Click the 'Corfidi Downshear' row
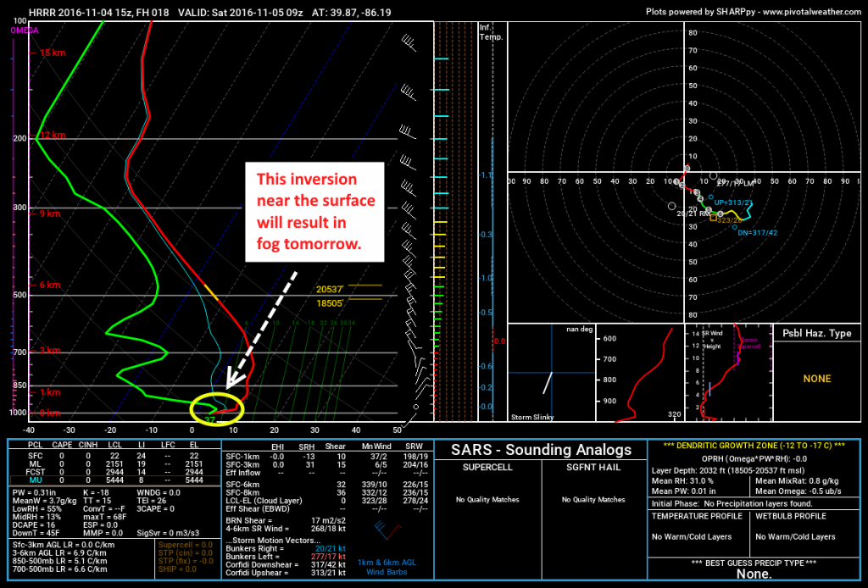Viewport: 868px width, 588px height. pyautogui.click(x=286, y=565)
